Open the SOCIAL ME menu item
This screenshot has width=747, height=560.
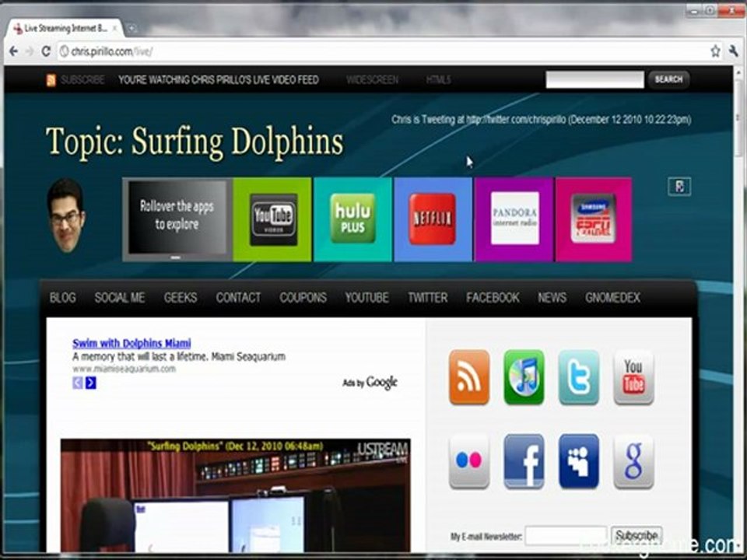pyautogui.click(x=120, y=298)
